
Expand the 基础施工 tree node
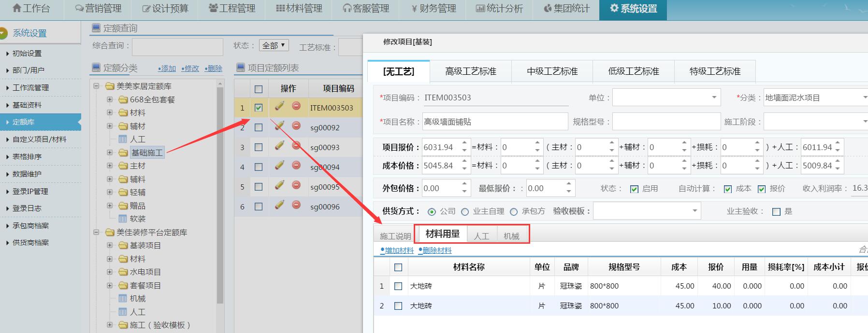point(110,153)
